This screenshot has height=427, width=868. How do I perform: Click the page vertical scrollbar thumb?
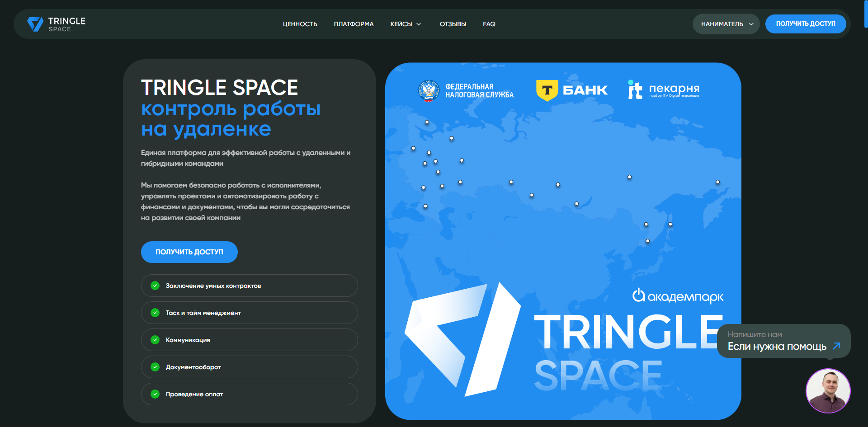tap(866, 14)
